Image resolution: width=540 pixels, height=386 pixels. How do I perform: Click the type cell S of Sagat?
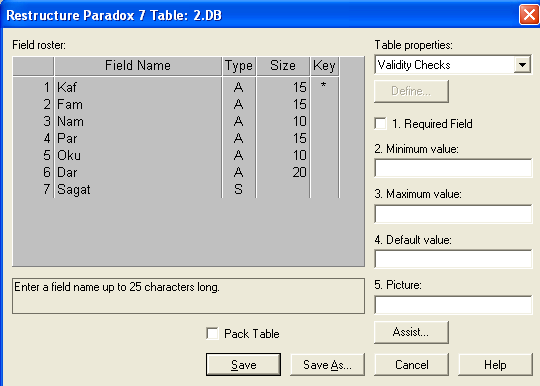[x=239, y=189]
